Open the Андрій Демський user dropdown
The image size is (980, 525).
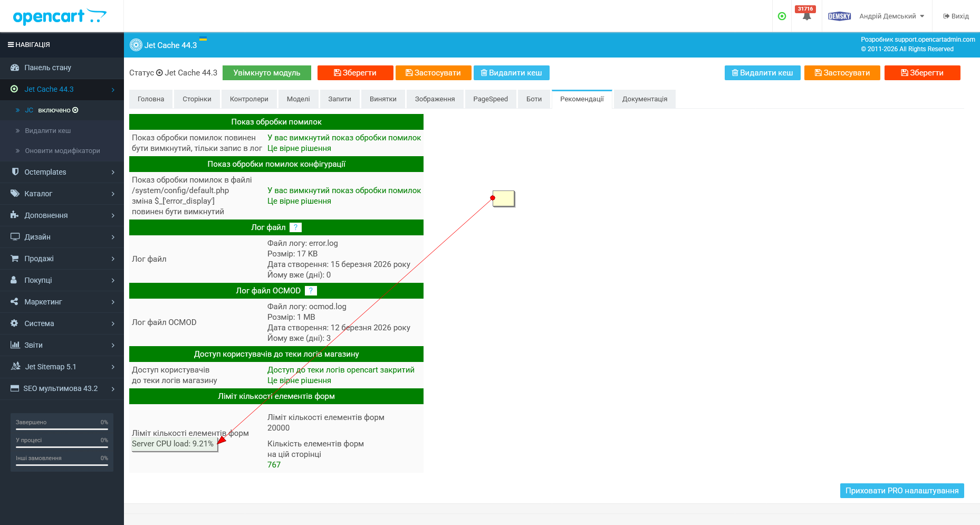[892, 16]
